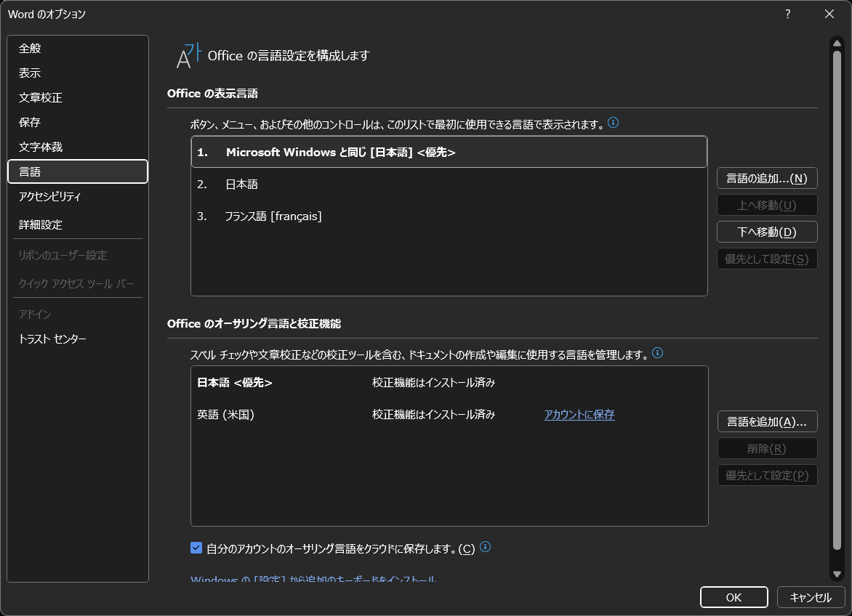Viewport: 852px width, 616px height.
Task: Click the キャンセル button
Action: click(811, 597)
